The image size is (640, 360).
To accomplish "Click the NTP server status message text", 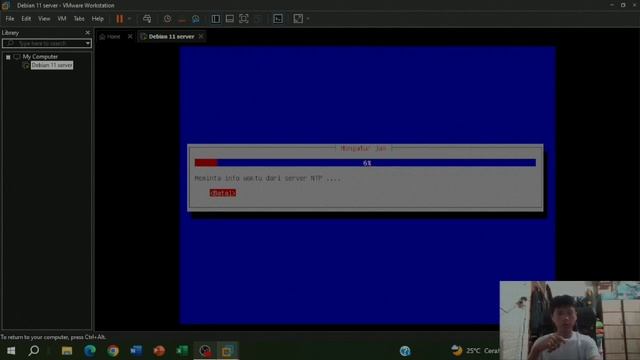I will point(267,178).
